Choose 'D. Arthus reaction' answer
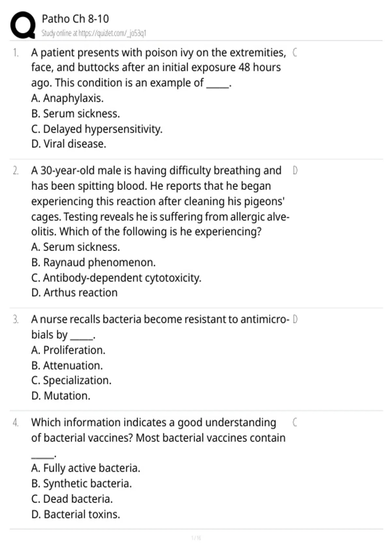The image size is (392, 556). click(x=74, y=293)
